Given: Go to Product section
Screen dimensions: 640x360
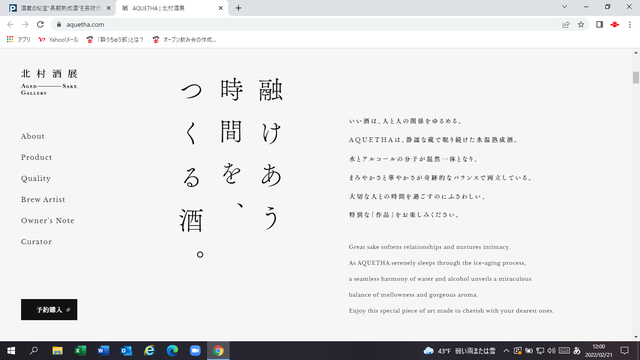Looking at the screenshot, I should click(x=36, y=158).
